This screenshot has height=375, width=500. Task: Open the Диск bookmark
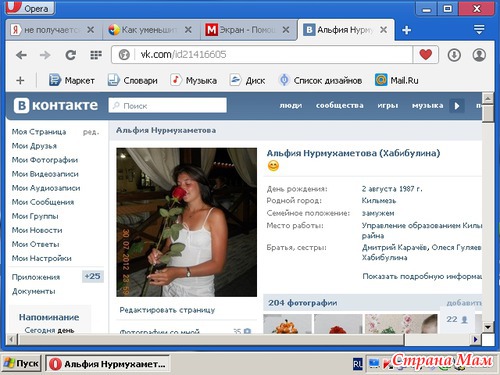point(247,80)
